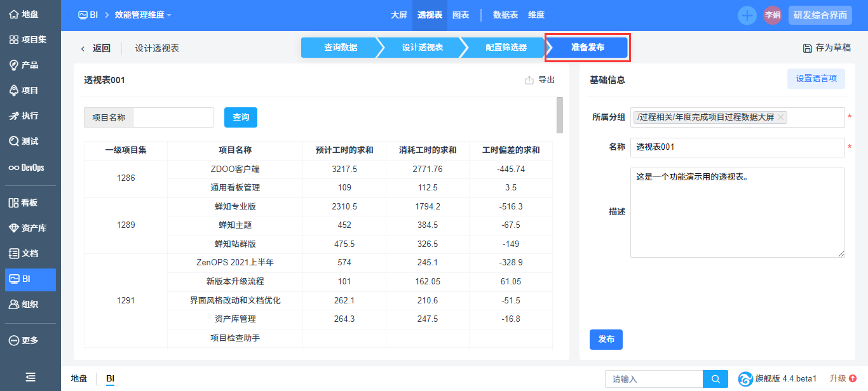
Task: Collapse the sidebar using the bottom menu icon
Action: click(30, 377)
